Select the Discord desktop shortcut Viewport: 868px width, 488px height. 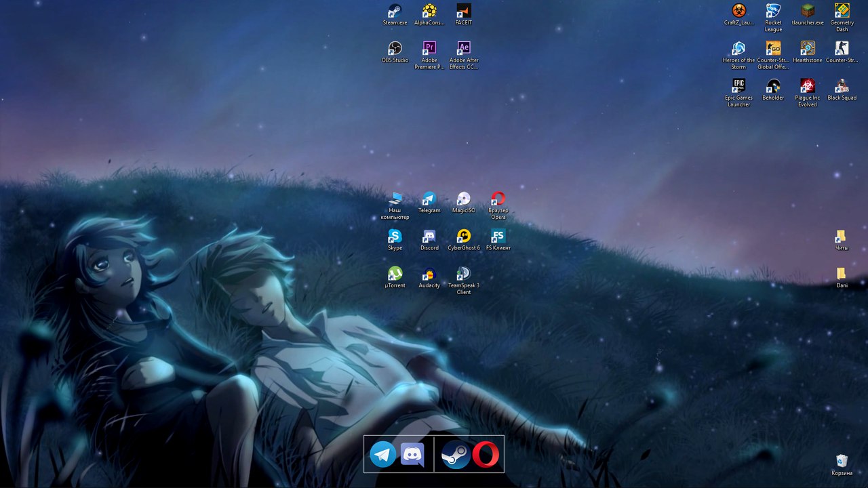[x=429, y=240]
